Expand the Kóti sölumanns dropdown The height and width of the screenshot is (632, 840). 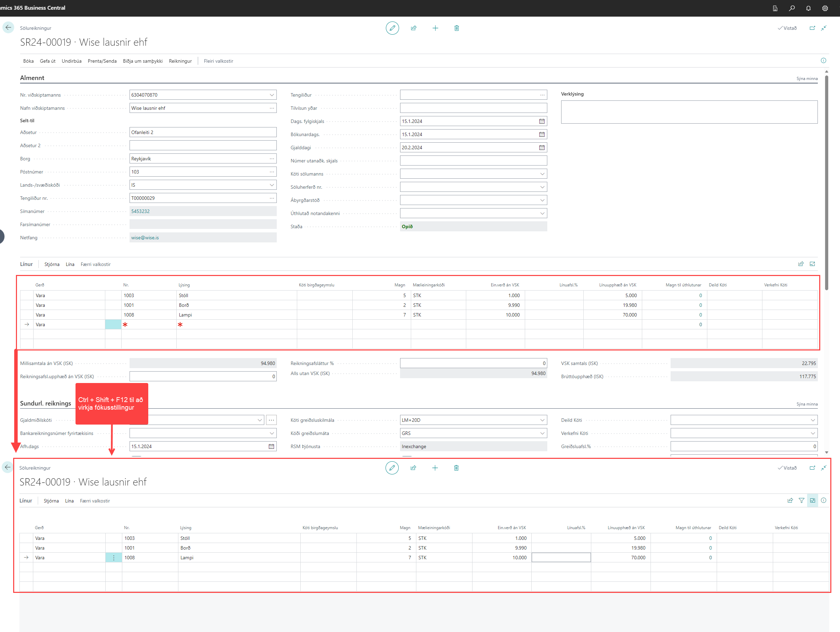pos(542,174)
